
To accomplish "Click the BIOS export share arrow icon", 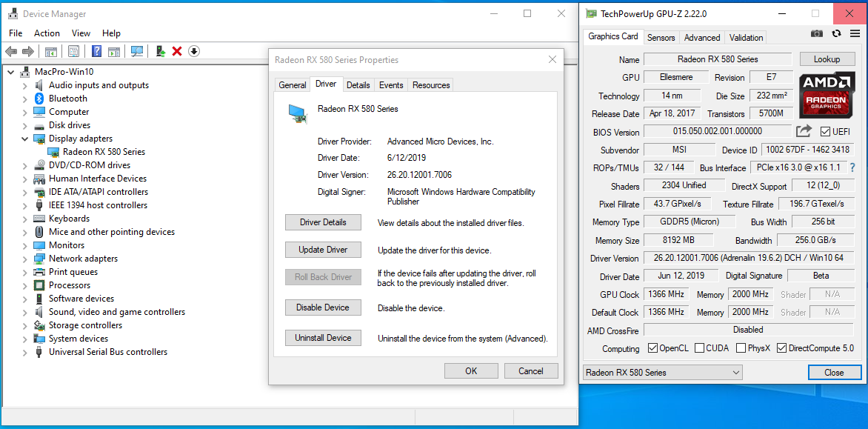I will [x=804, y=131].
